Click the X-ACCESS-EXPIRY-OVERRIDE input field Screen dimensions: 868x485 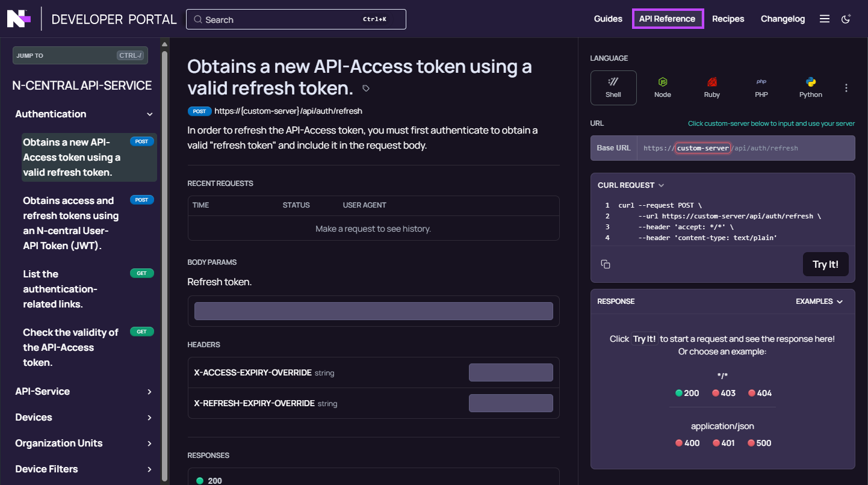click(511, 372)
